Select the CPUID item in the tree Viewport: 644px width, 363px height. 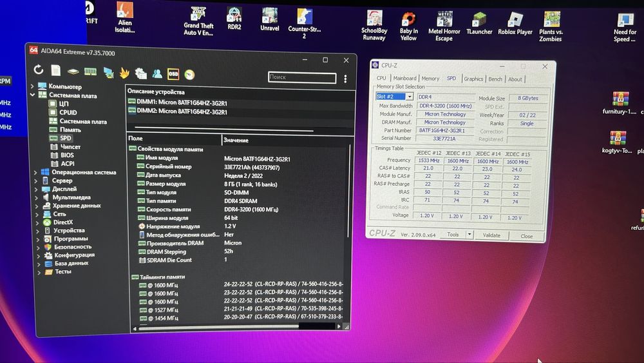[63, 112]
